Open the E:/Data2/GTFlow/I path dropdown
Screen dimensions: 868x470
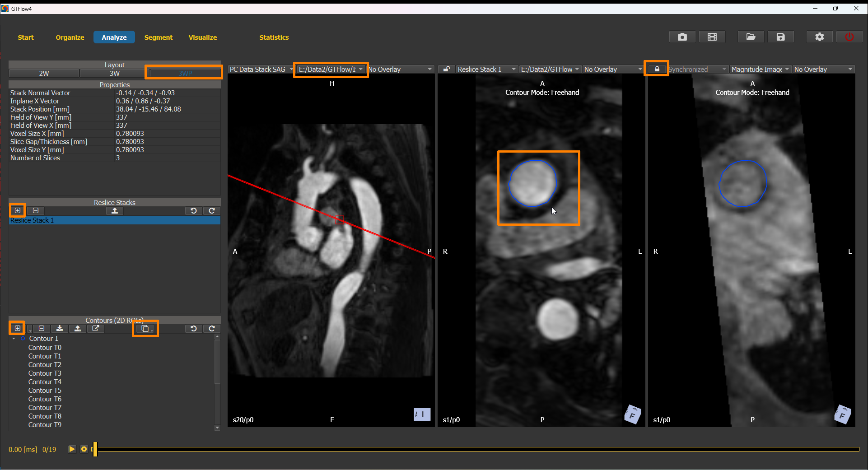coord(331,69)
